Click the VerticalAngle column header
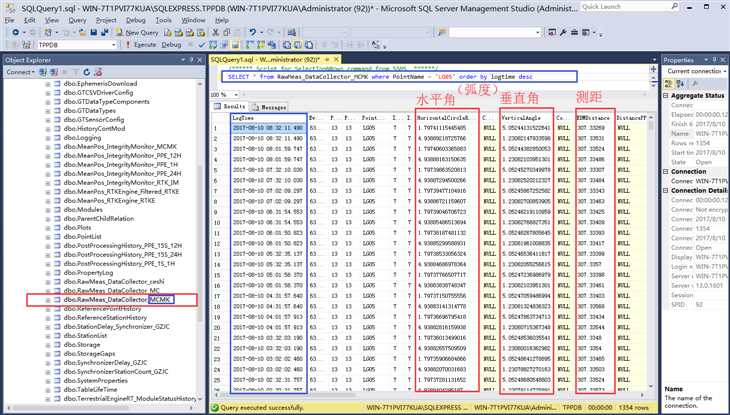The width and height of the screenshot is (730, 415). click(527, 118)
